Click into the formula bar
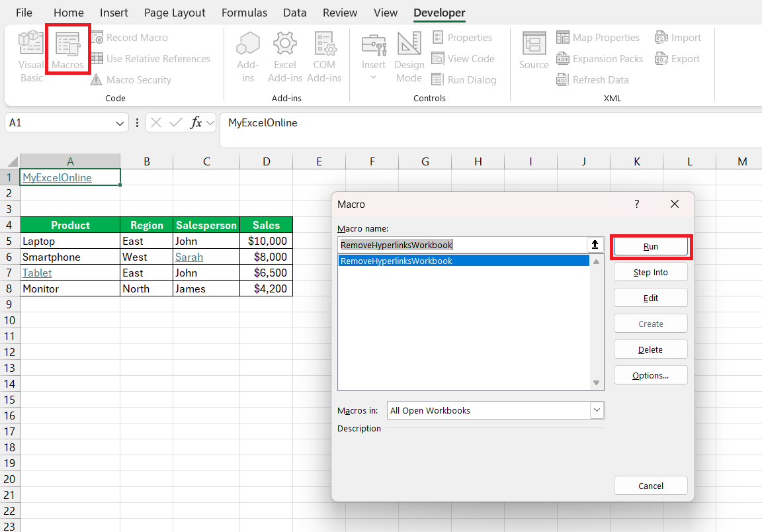This screenshot has width=762, height=532. click(x=491, y=130)
